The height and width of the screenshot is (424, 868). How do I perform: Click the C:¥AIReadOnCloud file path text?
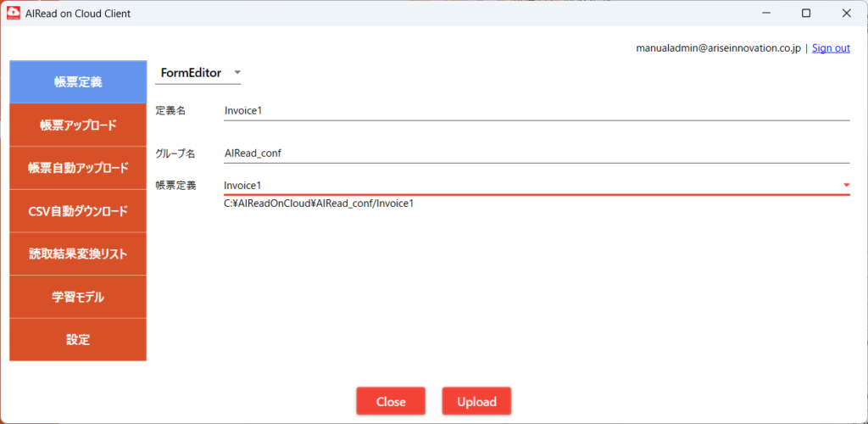tap(319, 204)
